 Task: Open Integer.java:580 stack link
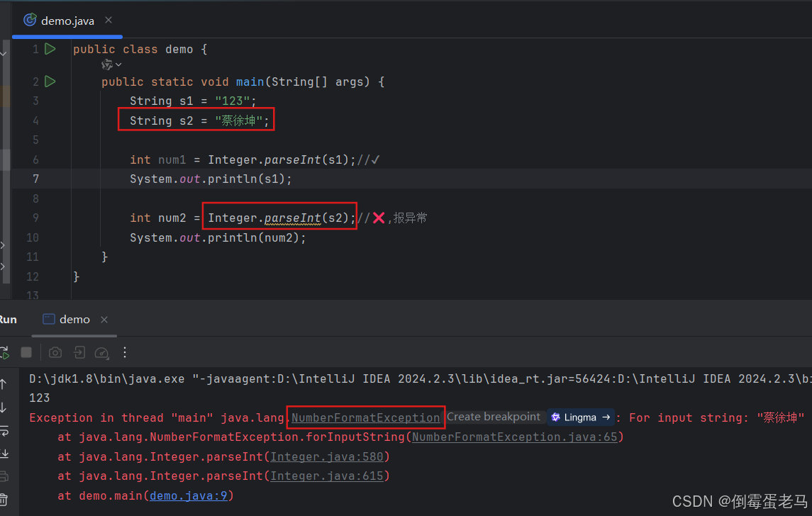point(327,456)
